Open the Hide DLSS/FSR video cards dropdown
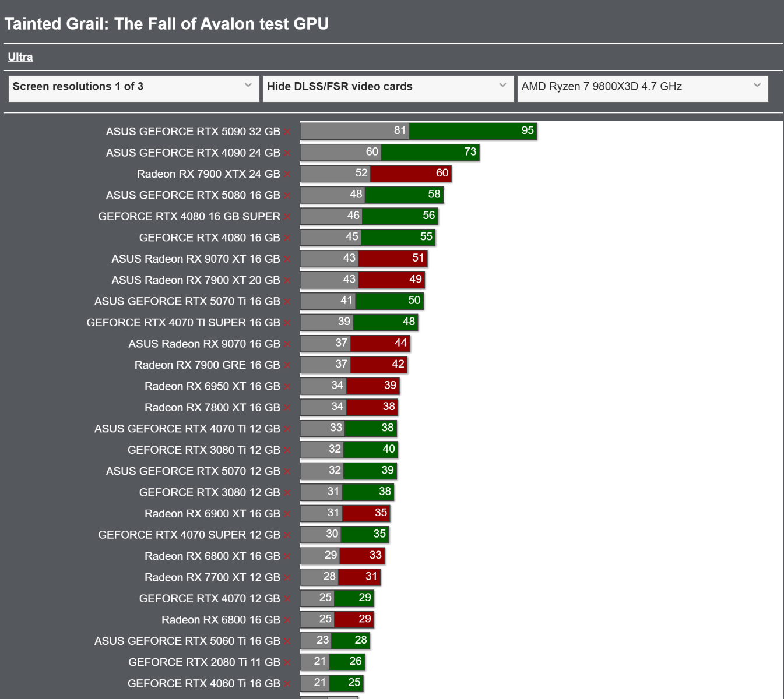Image resolution: width=784 pixels, height=699 pixels. 388,89
